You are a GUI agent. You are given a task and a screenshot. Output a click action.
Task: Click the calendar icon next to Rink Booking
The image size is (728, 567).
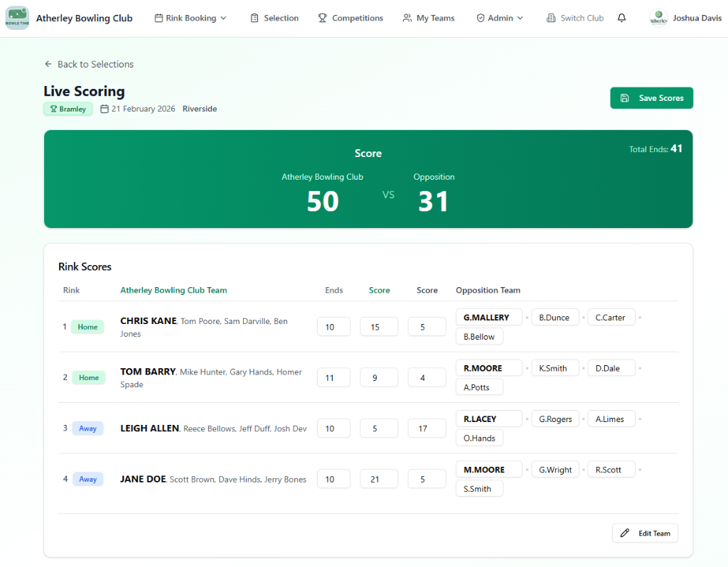click(159, 18)
